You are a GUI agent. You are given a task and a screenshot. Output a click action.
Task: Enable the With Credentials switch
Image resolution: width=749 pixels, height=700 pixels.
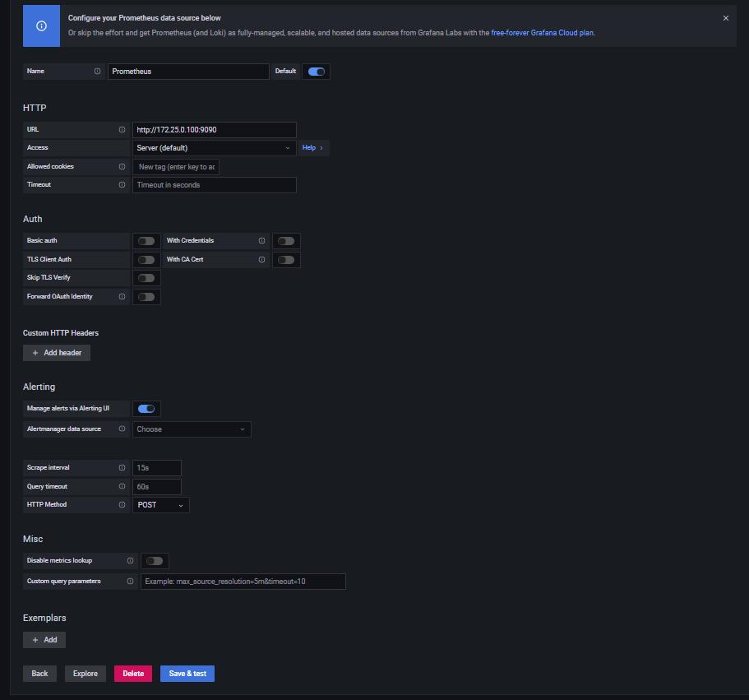click(286, 241)
